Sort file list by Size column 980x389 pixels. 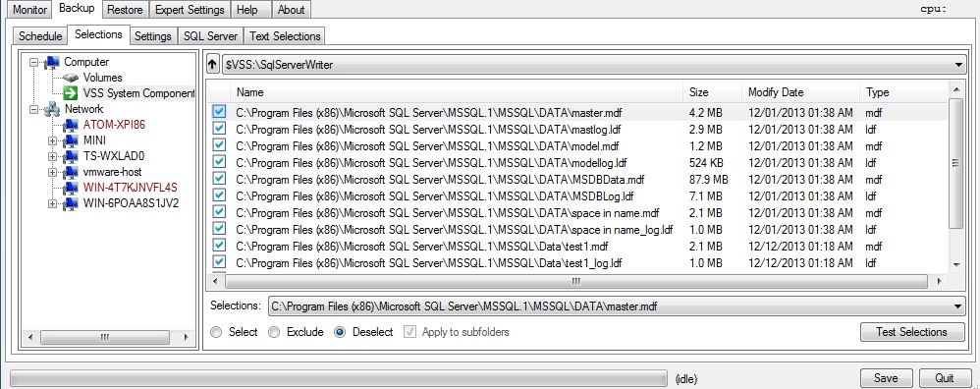tap(712, 92)
